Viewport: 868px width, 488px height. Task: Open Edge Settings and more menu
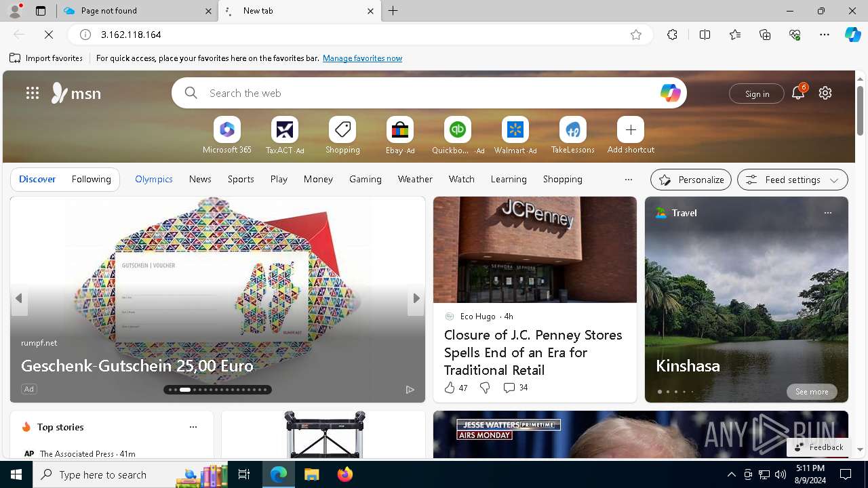click(x=825, y=35)
